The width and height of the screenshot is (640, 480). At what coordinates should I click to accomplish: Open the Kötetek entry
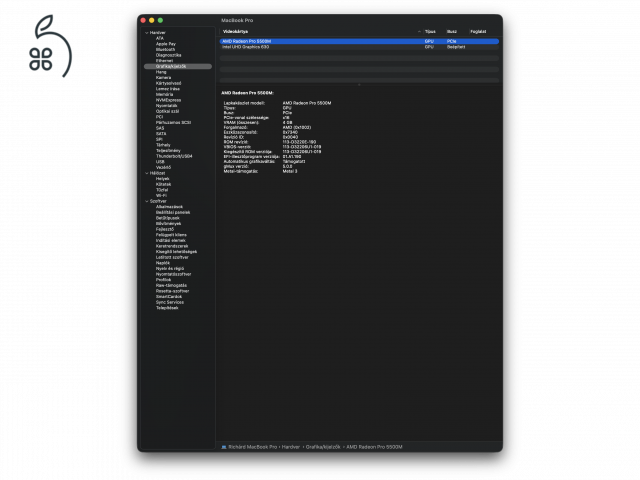163,184
